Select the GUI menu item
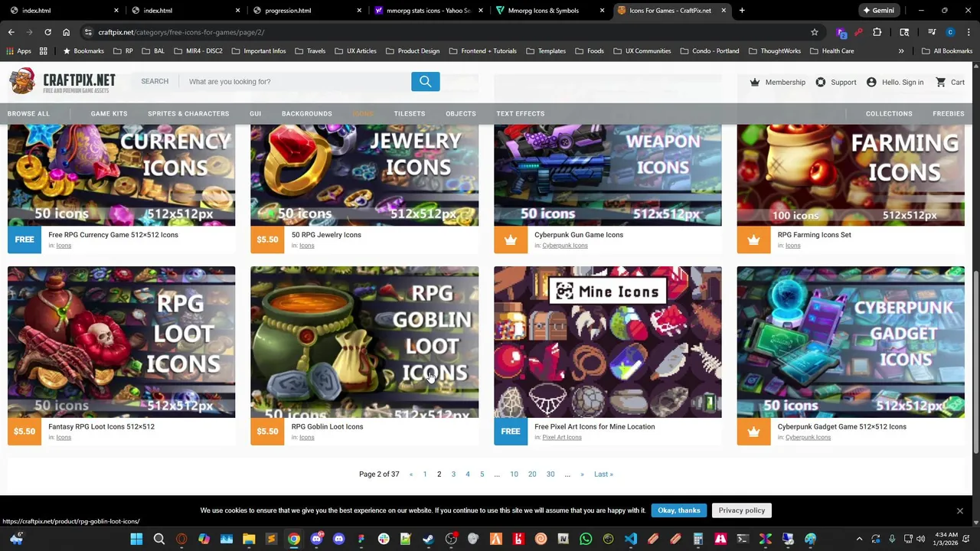 (255, 113)
